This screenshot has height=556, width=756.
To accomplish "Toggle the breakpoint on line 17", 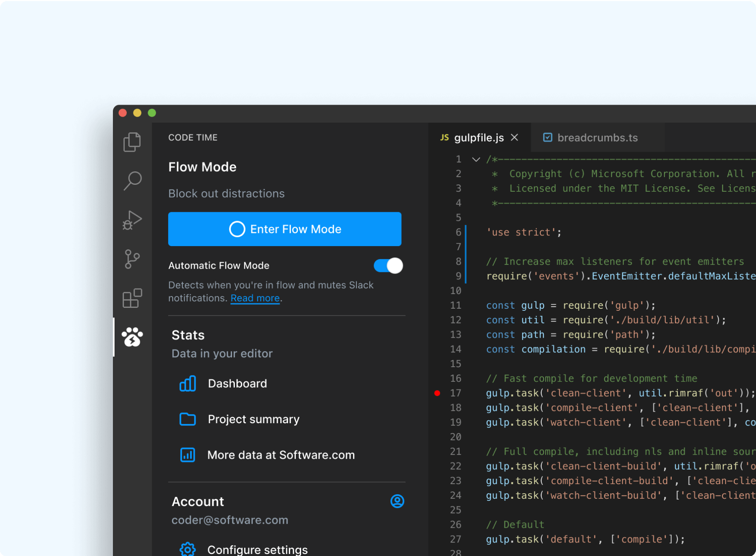I will [x=438, y=393].
